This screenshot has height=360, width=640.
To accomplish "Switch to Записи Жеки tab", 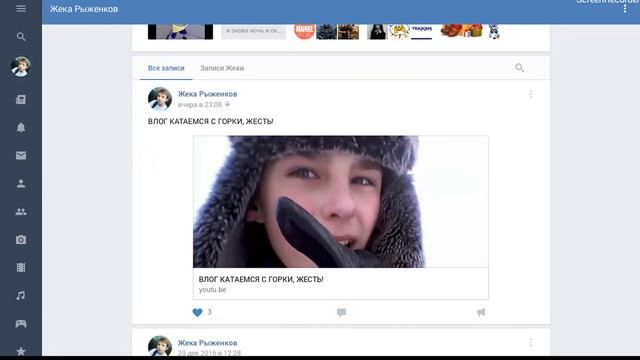I will point(222,68).
